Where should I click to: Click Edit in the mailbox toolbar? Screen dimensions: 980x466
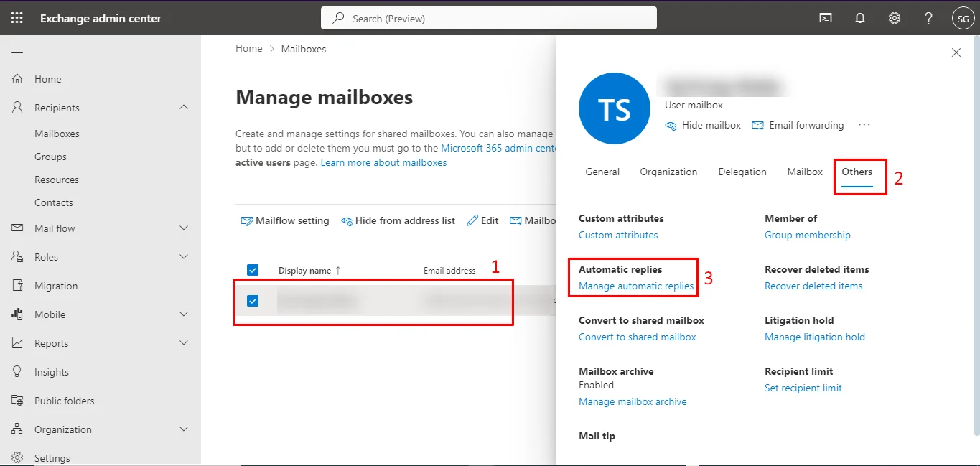482,220
